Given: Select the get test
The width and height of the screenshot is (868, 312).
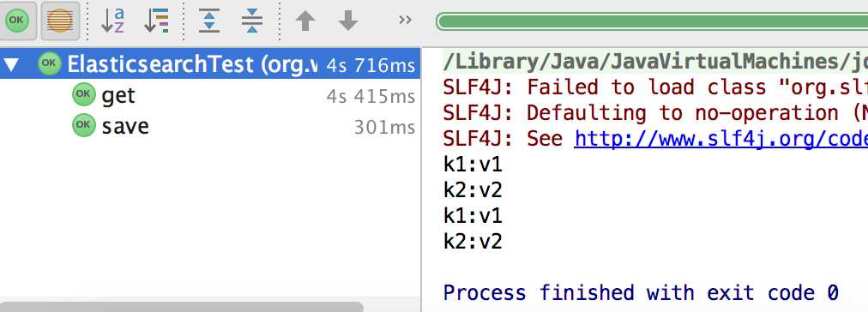Looking at the screenshot, I should tap(210, 96).
